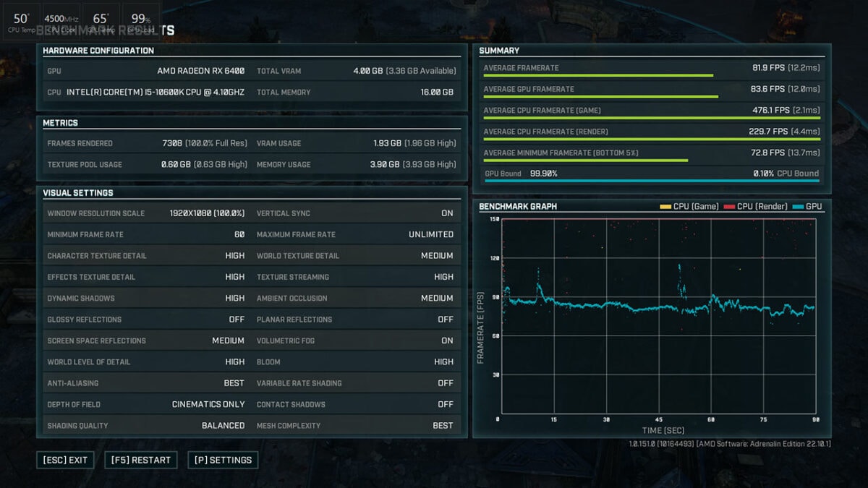Open settings via the P SETTINGS button

coord(223,460)
